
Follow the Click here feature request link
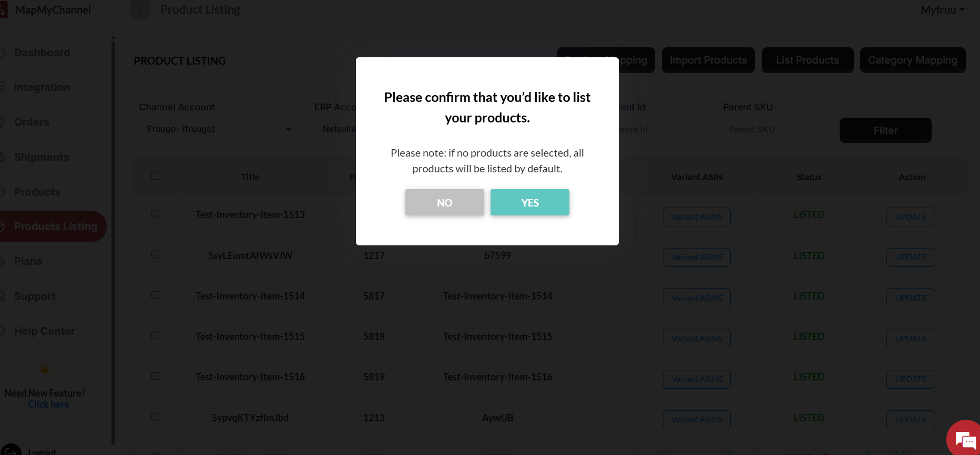(48, 405)
